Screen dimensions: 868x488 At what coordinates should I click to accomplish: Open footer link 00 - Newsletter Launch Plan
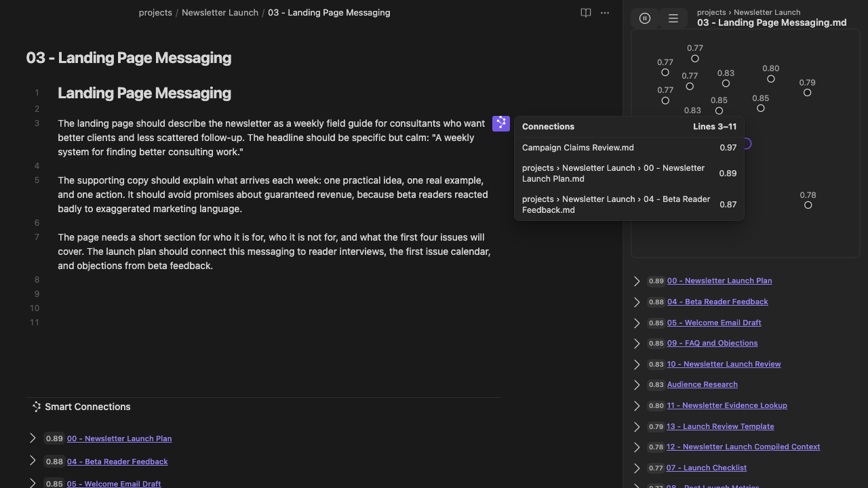coord(119,439)
